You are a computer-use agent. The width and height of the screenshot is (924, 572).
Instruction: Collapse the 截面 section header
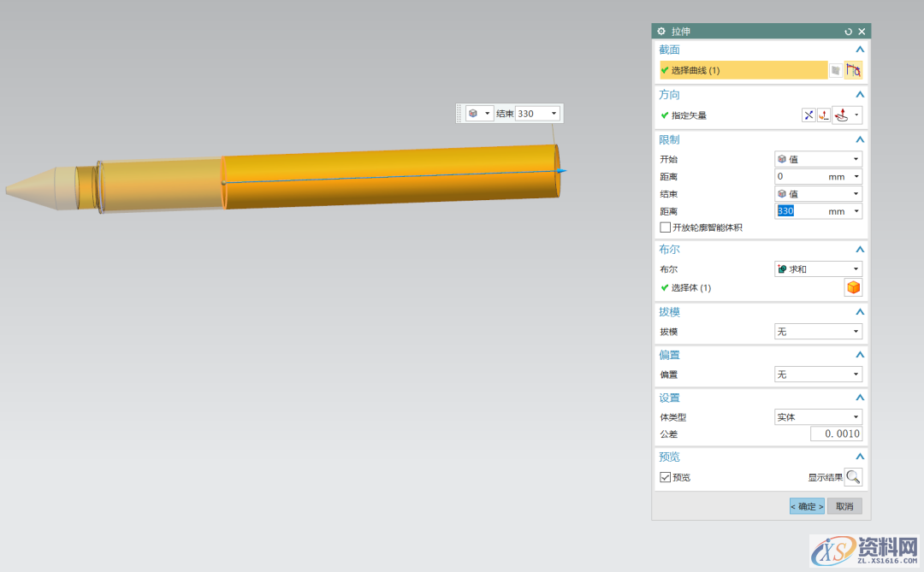coord(860,50)
